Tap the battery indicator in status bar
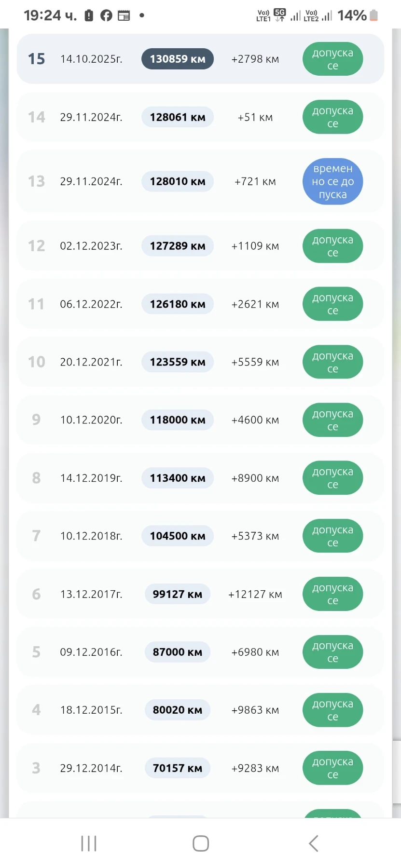401x868 pixels. (x=374, y=15)
